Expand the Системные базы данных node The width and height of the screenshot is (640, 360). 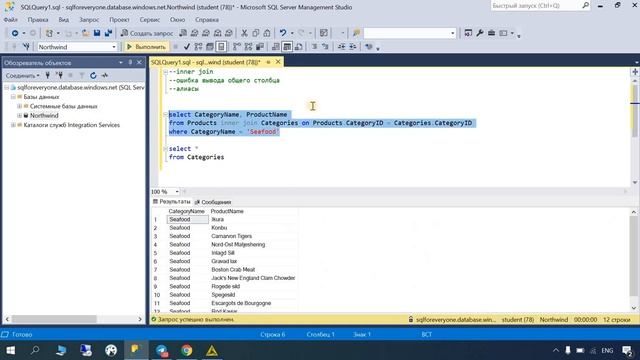[19, 106]
